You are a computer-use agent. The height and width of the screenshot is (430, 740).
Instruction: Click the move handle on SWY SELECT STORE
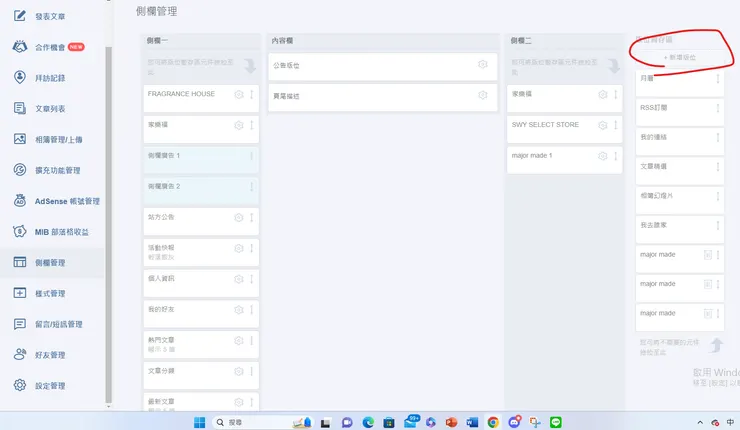coord(615,125)
